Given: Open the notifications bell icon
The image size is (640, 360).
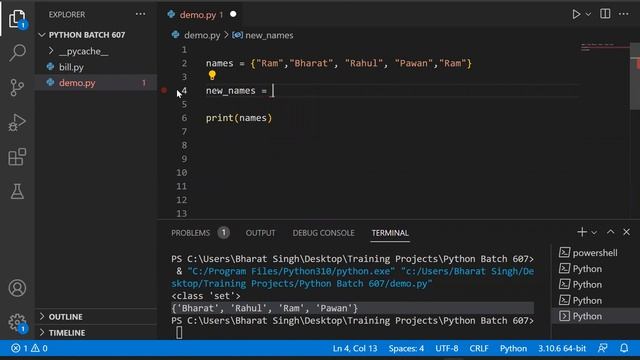Looking at the screenshot, I should click(624, 348).
